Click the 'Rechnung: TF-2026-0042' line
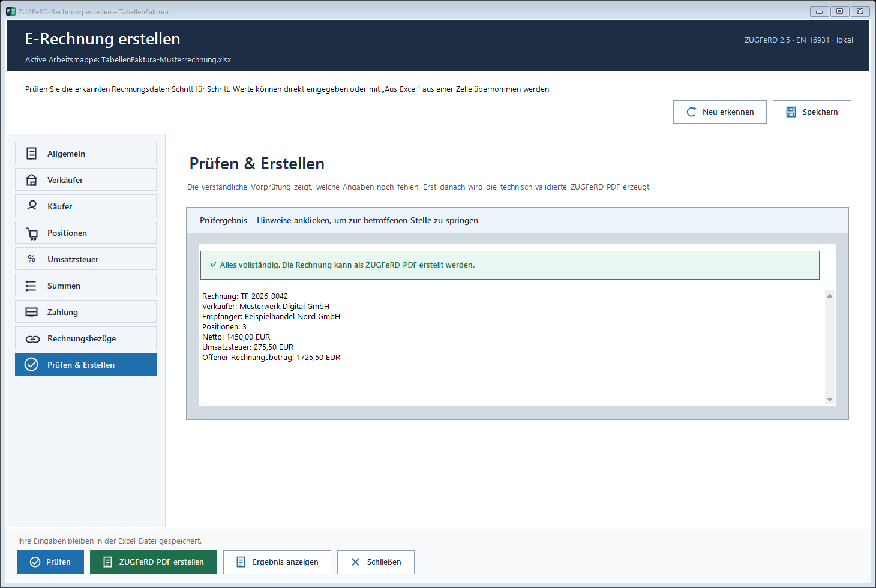This screenshot has height=588, width=876. pyautogui.click(x=245, y=296)
